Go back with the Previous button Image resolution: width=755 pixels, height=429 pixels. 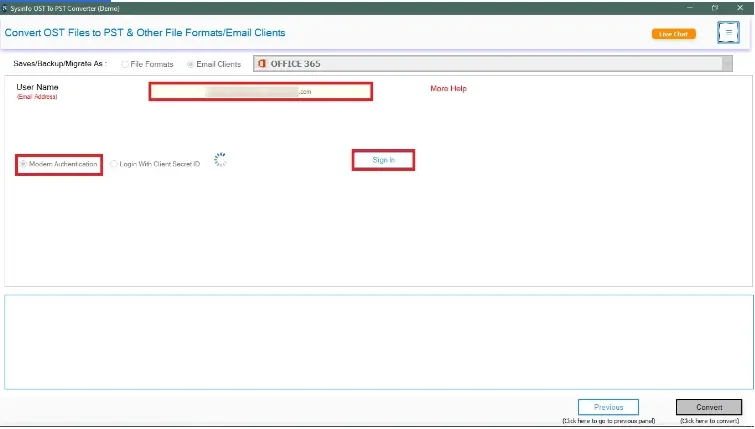pyautogui.click(x=608, y=407)
